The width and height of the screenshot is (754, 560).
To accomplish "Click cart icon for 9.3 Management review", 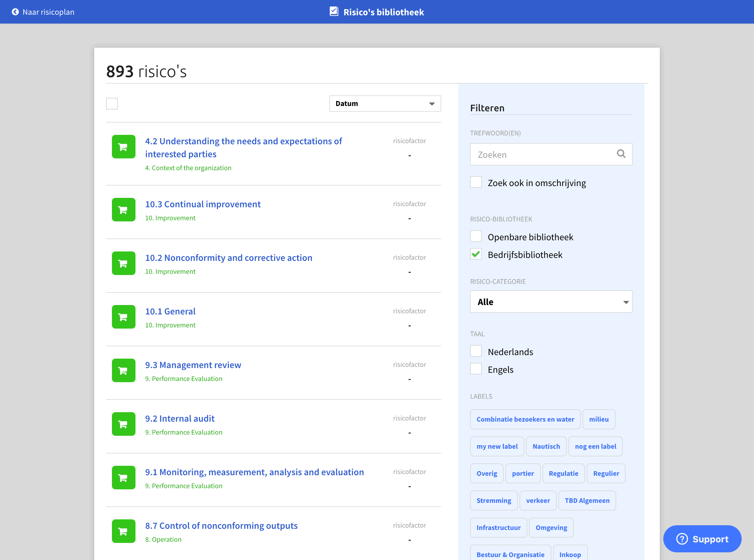I will (x=123, y=370).
